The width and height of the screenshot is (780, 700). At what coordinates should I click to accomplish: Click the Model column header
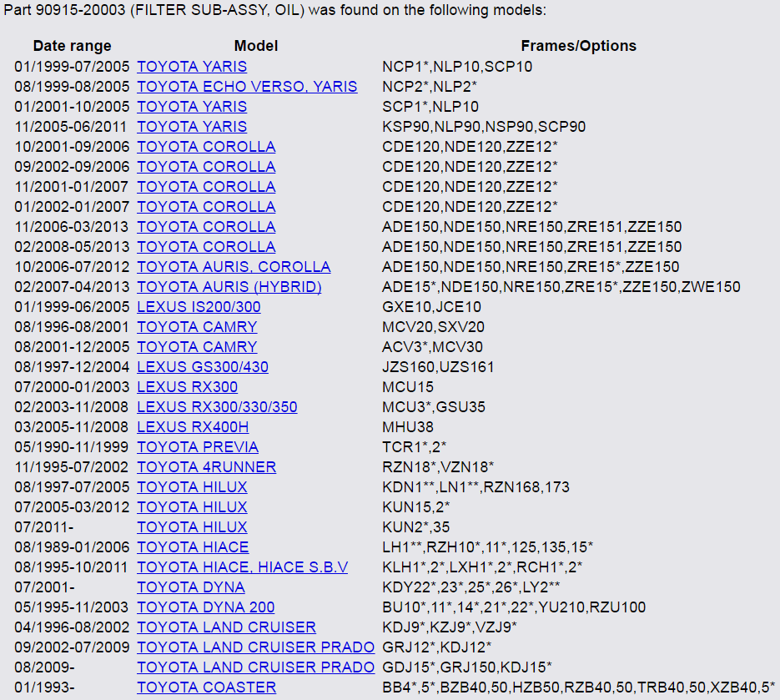coord(256,46)
